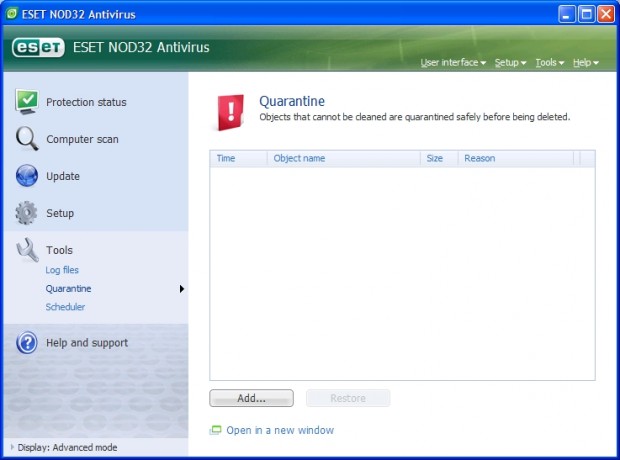Close the ESET NOD32 Antivirus window
The image size is (620, 460).
pyautogui.click(x=606, y=14)
